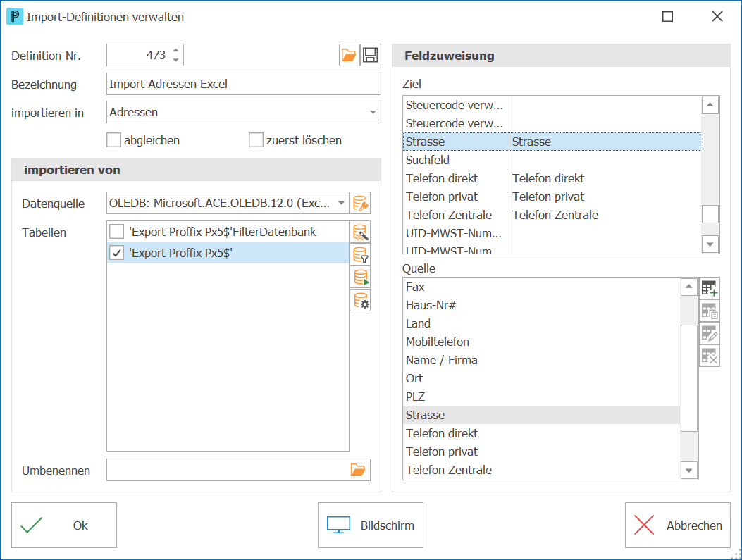Viewport: 742px width, 560px height.
Task: Select Strasse in Quelle list
Action: point(541,415)
